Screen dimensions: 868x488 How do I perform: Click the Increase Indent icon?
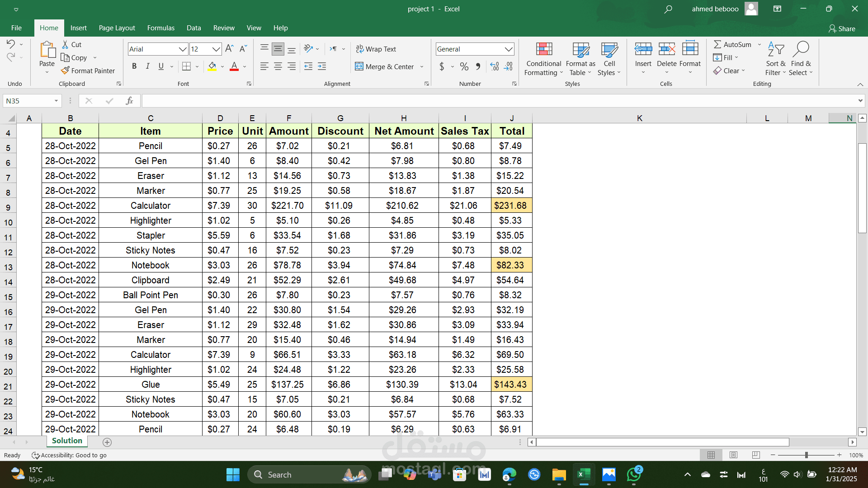(x=322, y=66)
